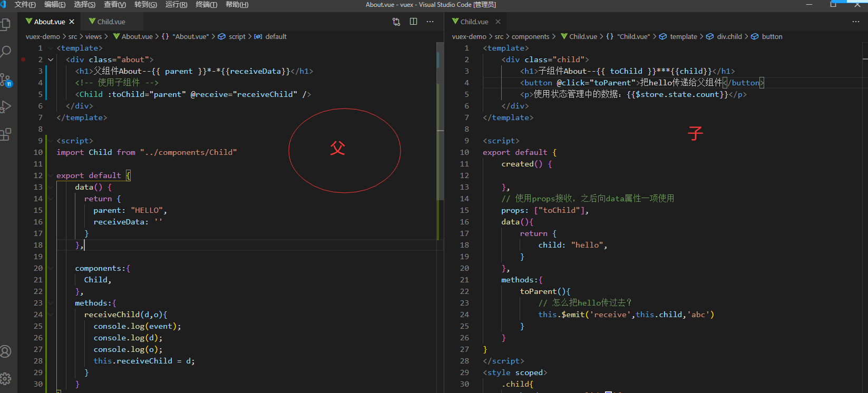Viewport: 868px width, 393px height.
Task: Collapse the template fold on line 1 of About.vue
Action: point(51,48)
